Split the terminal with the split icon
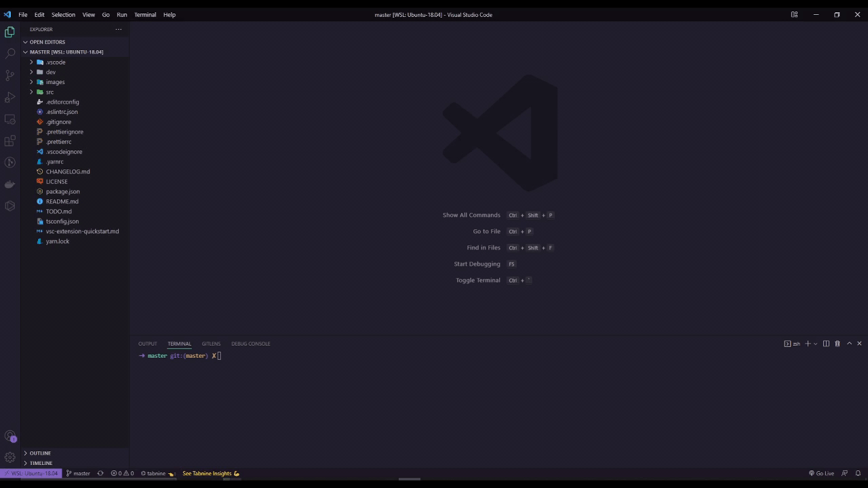The image size is (868, 488). click(x=826, y=344)
